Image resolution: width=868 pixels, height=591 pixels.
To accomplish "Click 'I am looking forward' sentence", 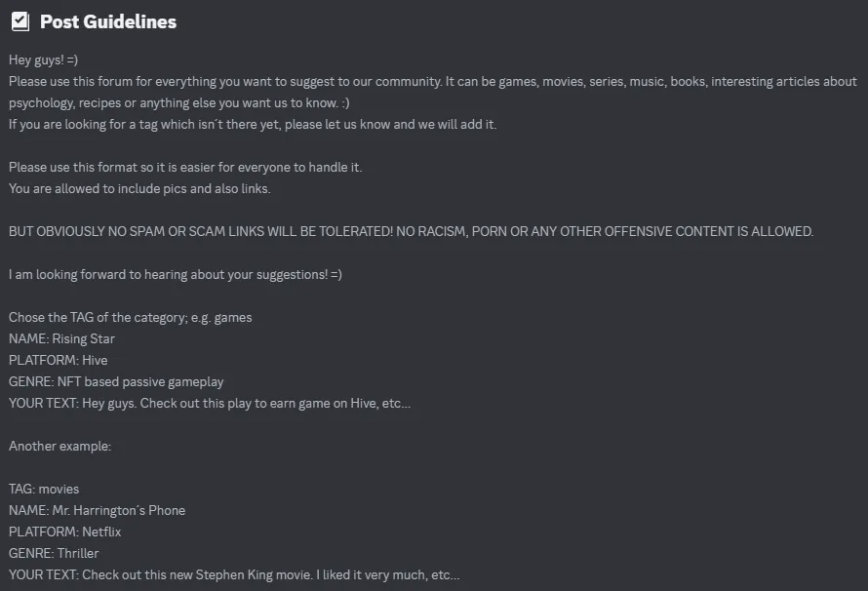I will [x=176, y=274].
